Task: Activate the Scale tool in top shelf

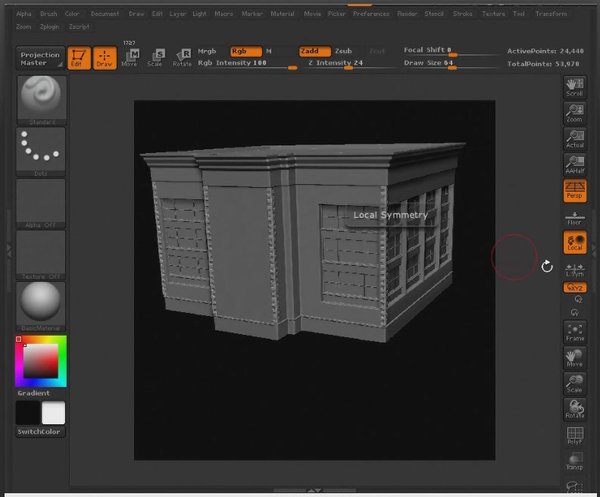Action: coord(157,57)
